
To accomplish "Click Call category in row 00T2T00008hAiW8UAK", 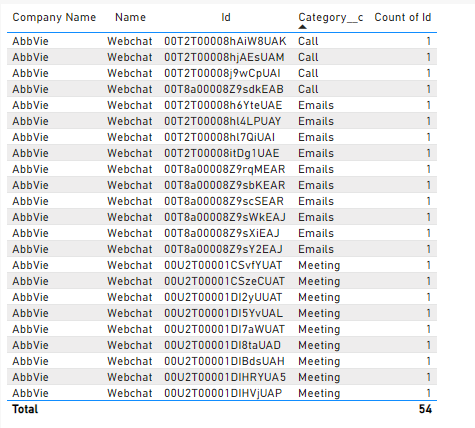I will click(x=308, y=41).
